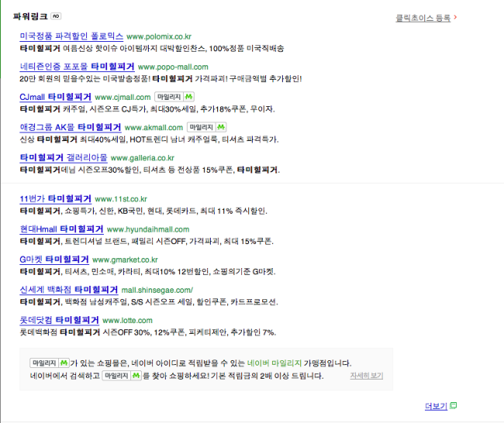Click the description mentioning 100%정품 미국직배송

pos(152,49)
